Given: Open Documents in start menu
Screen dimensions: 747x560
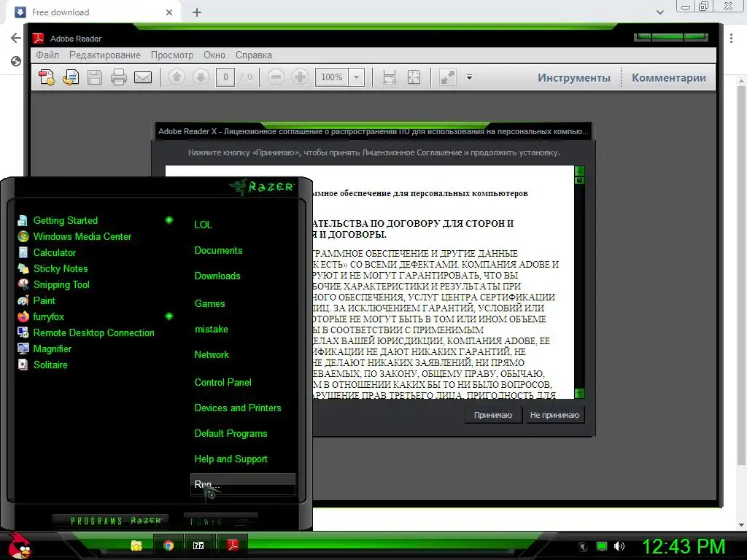Looking at the screenshot, I should click(218, 251).
